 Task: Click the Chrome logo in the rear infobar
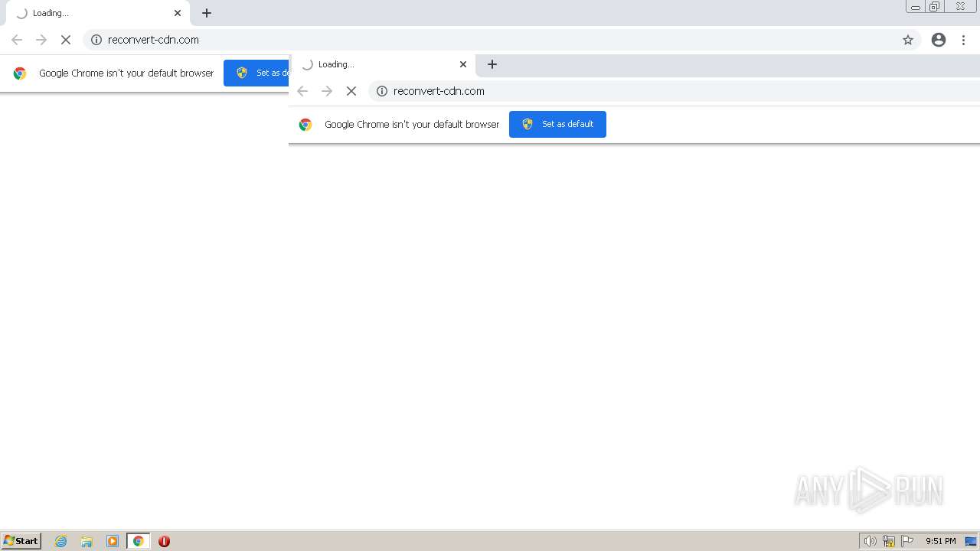(20, 73)
